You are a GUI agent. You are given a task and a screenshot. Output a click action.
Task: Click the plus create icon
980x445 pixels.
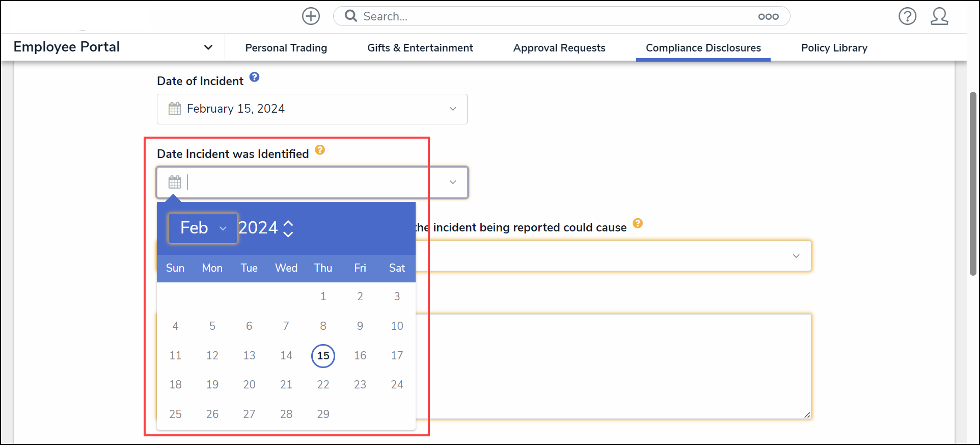tap(311, 16)
